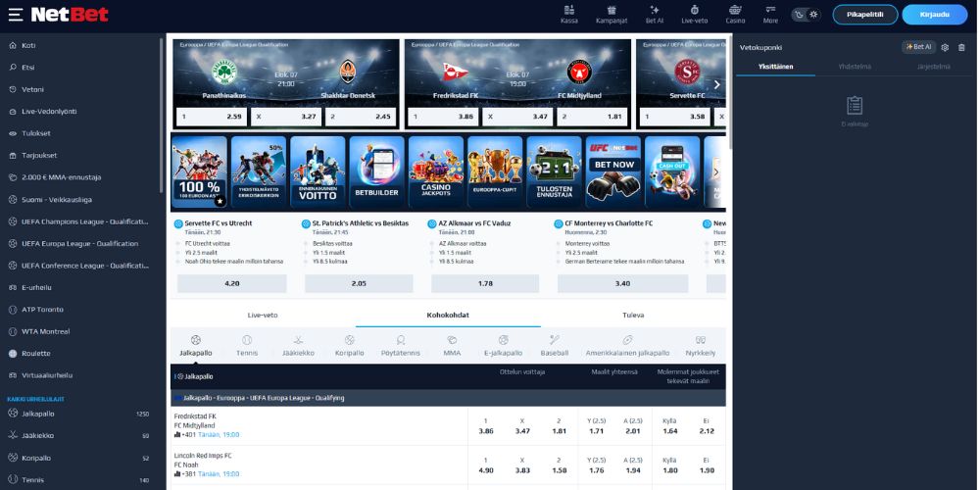Pick FC Midtjylland odds 1.81 in banner
This screenshot has width=980, height=490.
(x=592, y=117)
